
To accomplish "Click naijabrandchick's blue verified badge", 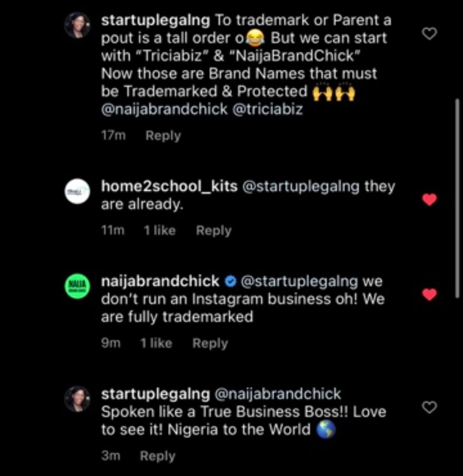I will click(231, 282).
